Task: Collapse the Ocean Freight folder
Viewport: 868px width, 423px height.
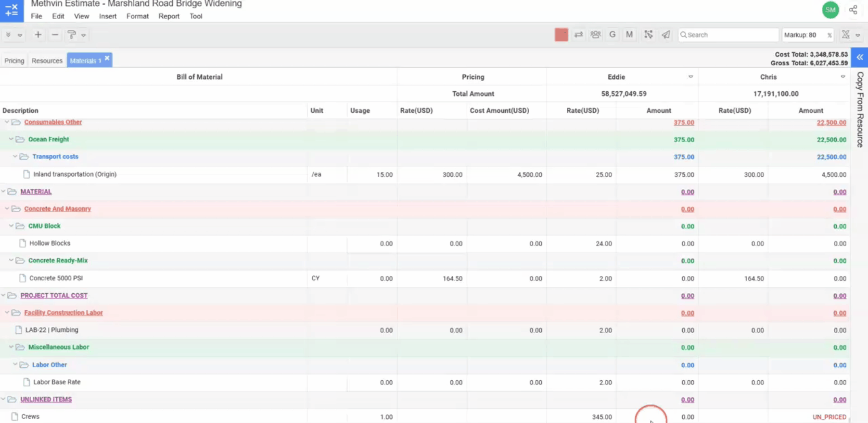Action: pyautogui.click(x=11, y=139)
